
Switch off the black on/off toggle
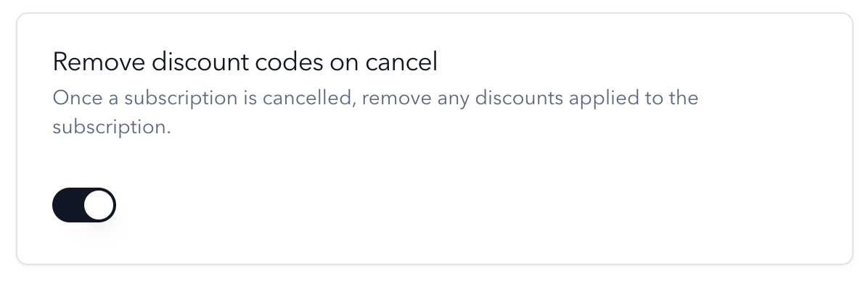84,205
